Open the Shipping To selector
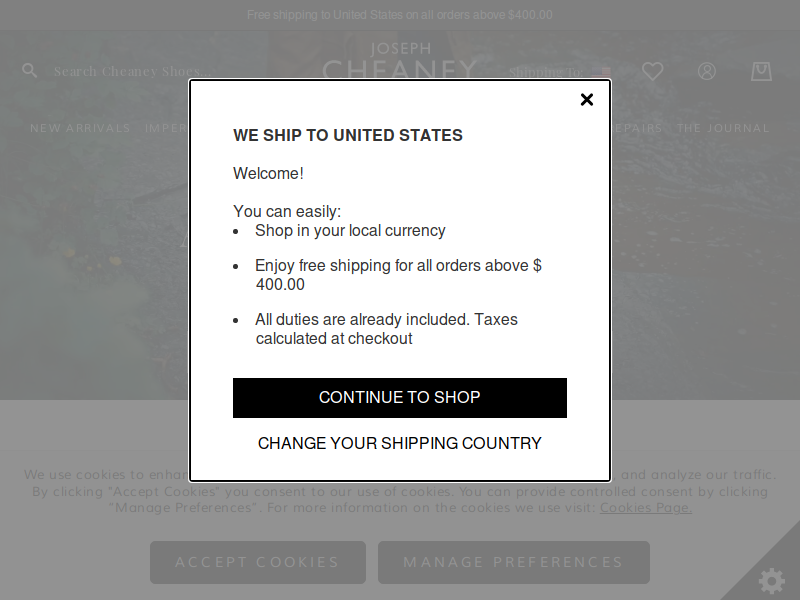This screenshot has width=800, height=600. pyautogui.click(x=559, y=72)
